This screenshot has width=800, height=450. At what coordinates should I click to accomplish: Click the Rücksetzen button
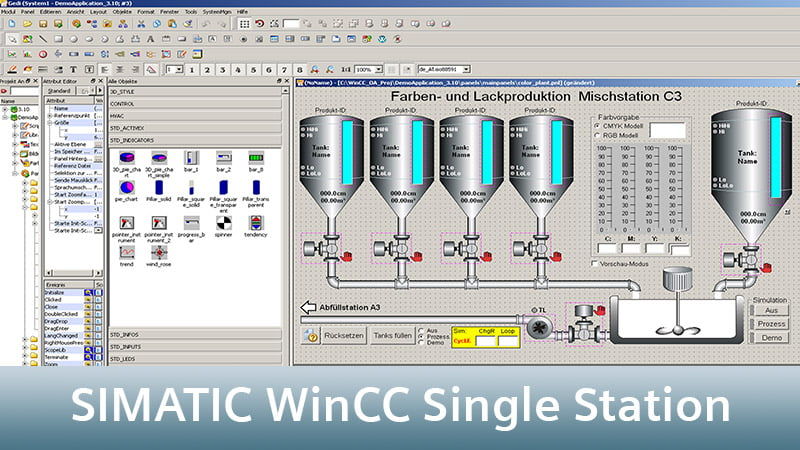344,336
